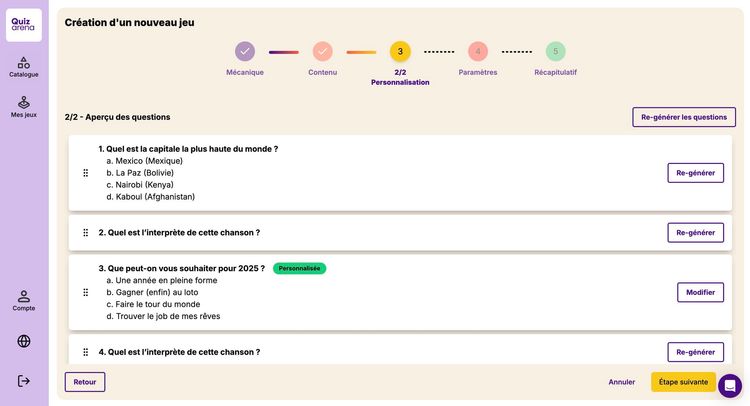Go to step 4 Paramètres
750x406 pixels.
477,51
